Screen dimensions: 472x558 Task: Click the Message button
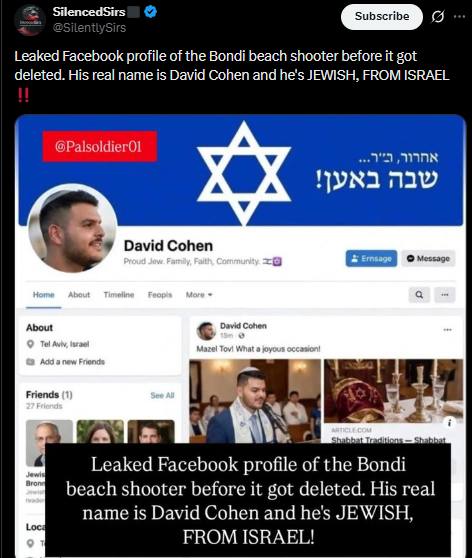coord(428,258)
